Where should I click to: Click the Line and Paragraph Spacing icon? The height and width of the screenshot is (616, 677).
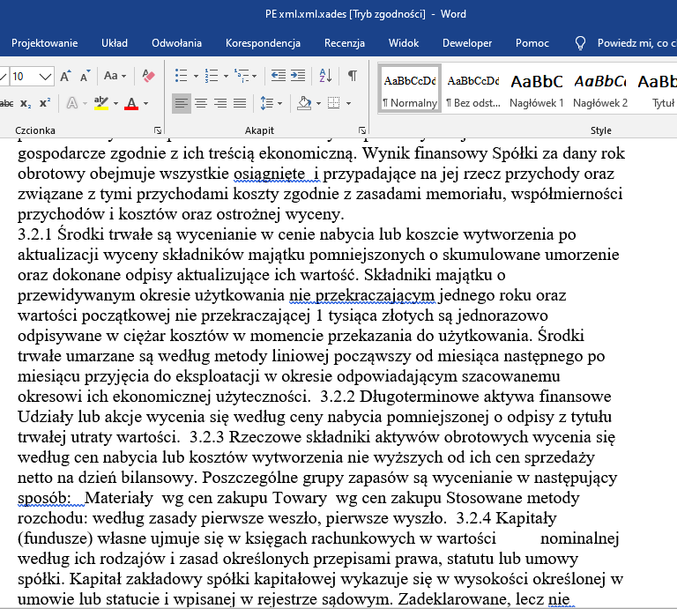click(x=267, y=104)
